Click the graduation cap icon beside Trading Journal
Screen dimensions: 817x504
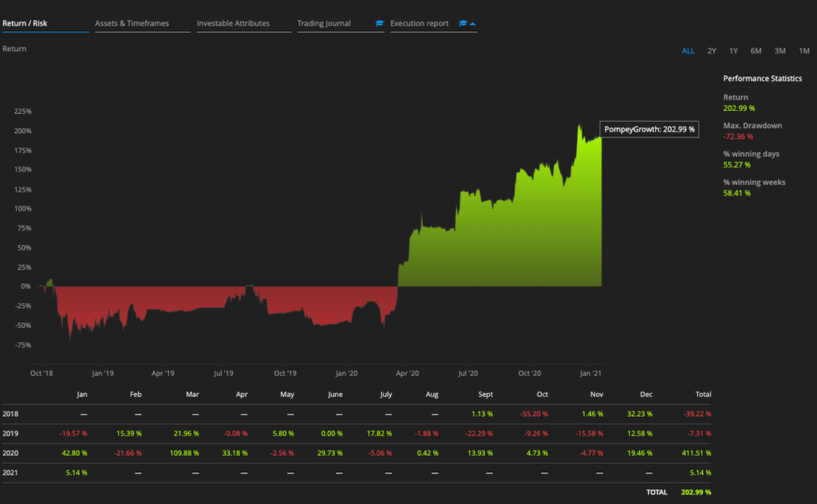[379, 24]
